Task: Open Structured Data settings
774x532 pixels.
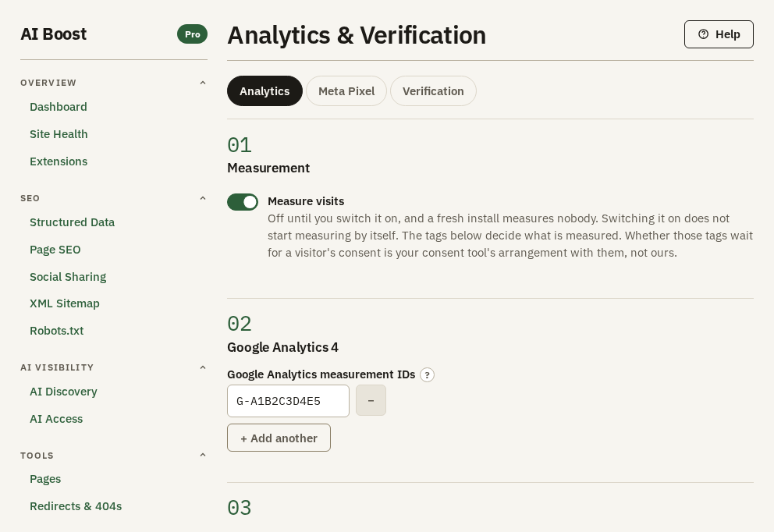Action: pyautogui.click(x=72, y=222)
